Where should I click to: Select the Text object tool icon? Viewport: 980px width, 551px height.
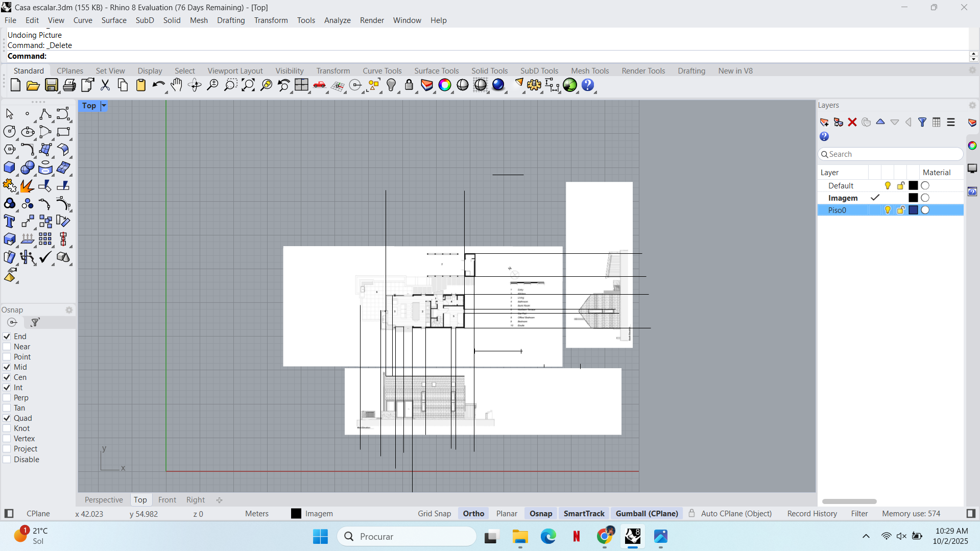(9, 222)
